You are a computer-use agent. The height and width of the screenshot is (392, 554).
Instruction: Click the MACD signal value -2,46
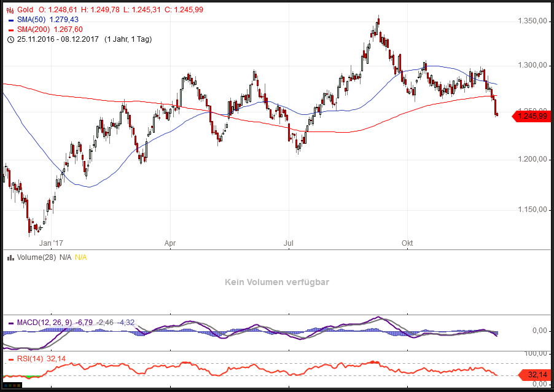click(x=105, y=323)
